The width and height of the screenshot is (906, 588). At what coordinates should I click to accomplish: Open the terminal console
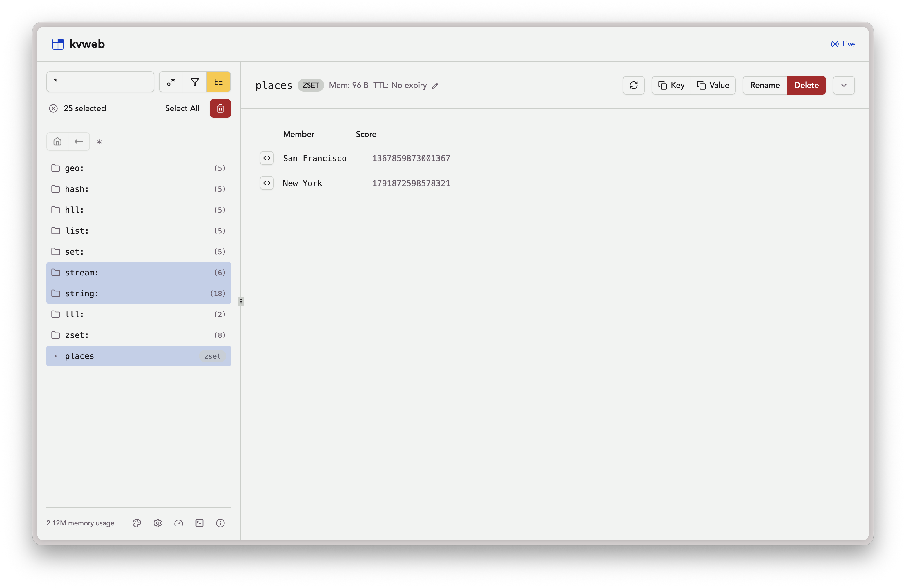click(x=199, y=523)
